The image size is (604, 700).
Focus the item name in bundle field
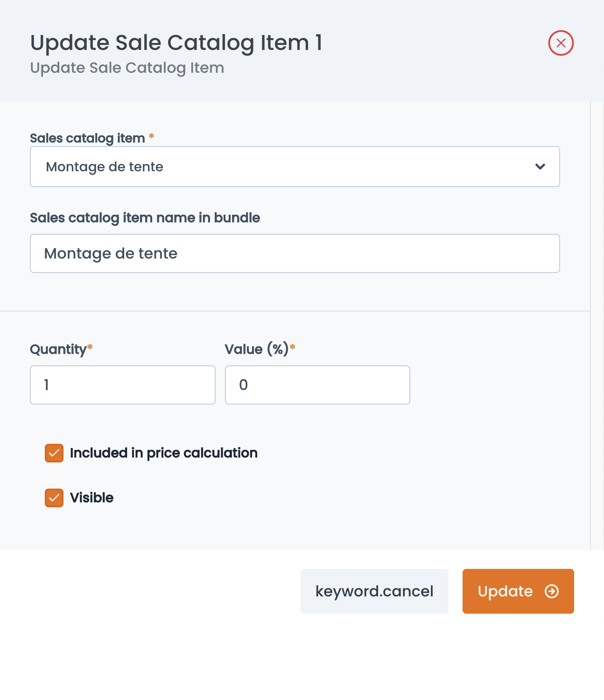click(295, 253)
